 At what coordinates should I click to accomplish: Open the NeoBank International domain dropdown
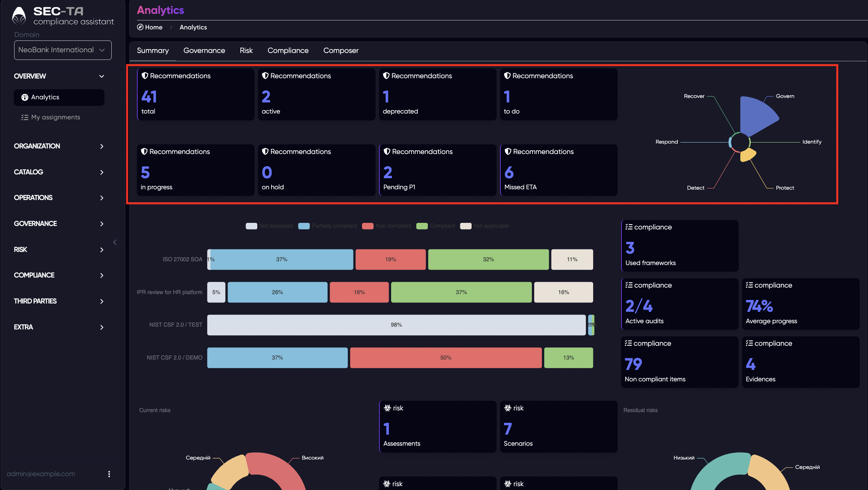click(x=63, y=50)
